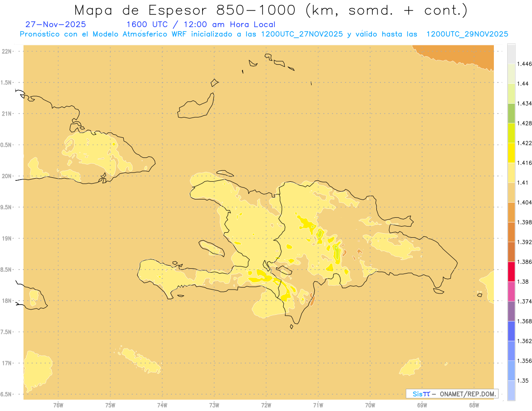532x411 pixels.
Task: Click the '6.5N' latitude label
Action: coord(7,394)
